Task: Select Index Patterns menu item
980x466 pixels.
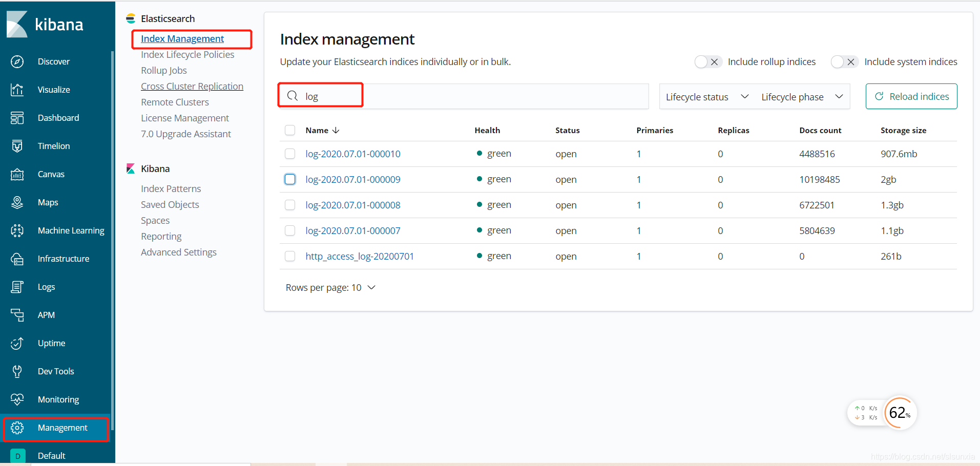Action: (171, 188)
